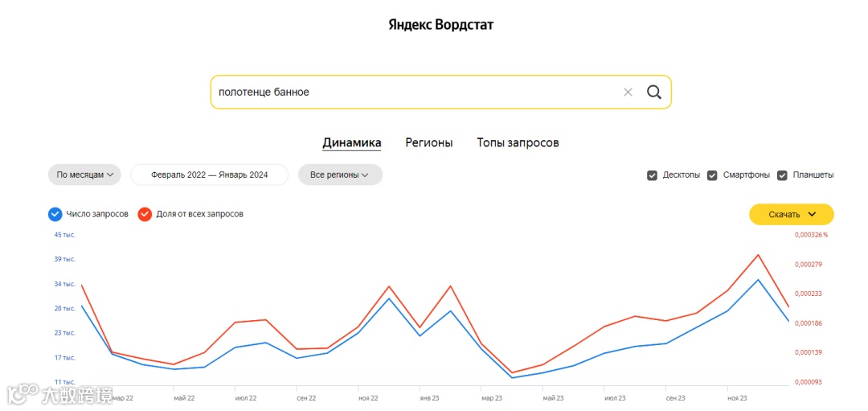Click the сен 22 axis label
The image size is (868, 411).
pyautogui.click(x=306, y=398)
